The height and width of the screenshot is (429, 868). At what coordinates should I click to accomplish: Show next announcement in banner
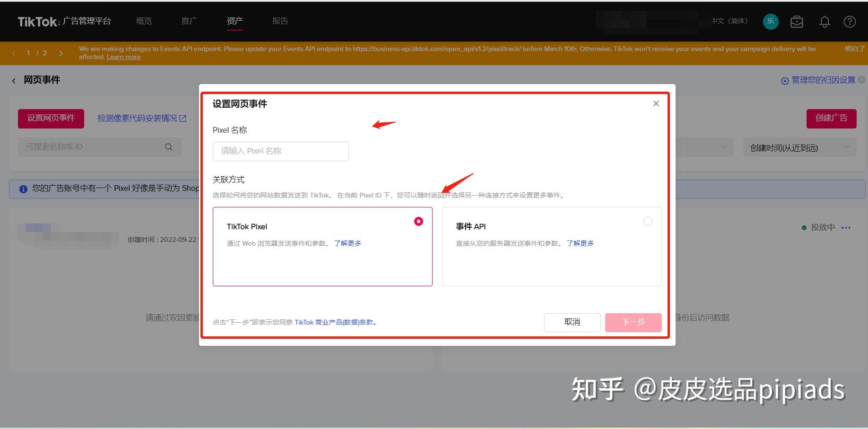(61, 53)
